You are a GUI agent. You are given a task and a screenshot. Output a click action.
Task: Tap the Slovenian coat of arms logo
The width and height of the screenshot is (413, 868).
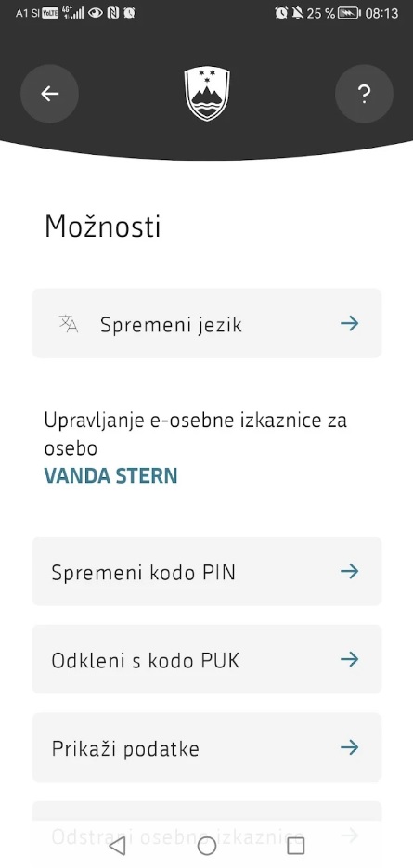click(207, 93)
